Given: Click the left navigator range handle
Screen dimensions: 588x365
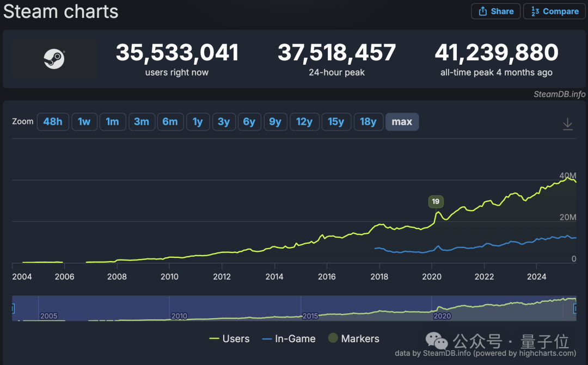Looking at the screenshot, I should click(13, 308).
